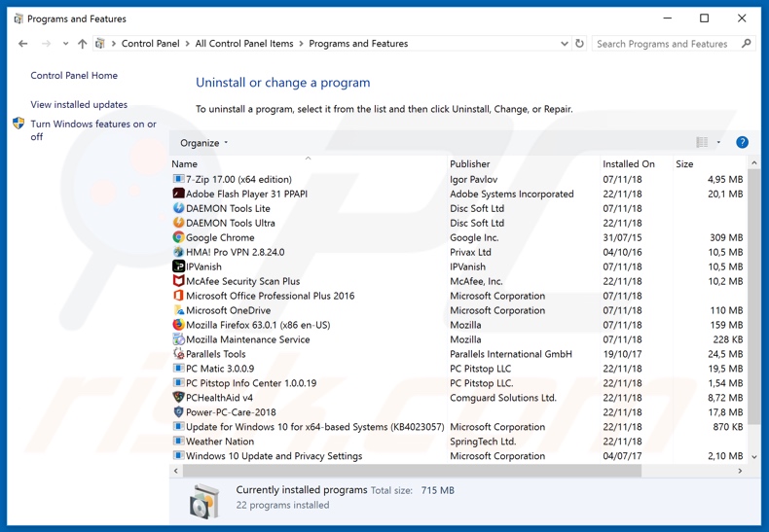Click Programs and Features breadcrumb

358,44
